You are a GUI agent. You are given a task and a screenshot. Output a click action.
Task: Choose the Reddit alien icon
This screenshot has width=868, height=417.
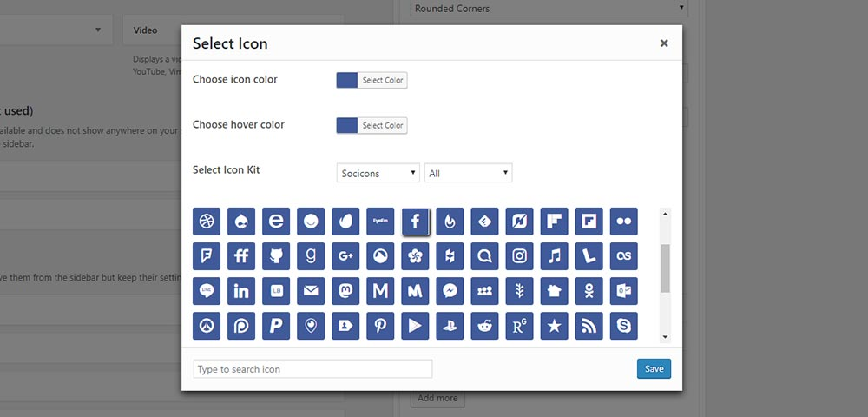tap(485, 326)
